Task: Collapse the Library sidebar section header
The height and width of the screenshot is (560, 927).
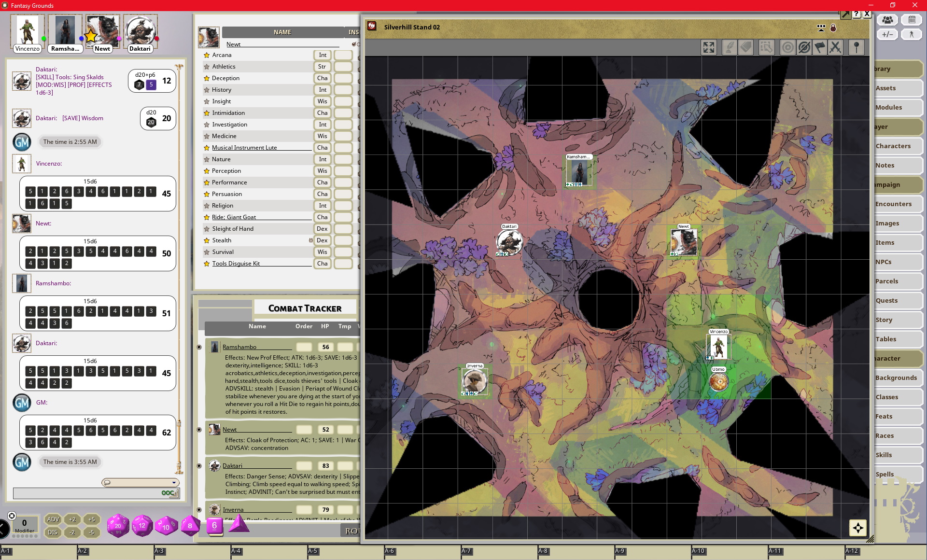Action: tap(898, 69)
